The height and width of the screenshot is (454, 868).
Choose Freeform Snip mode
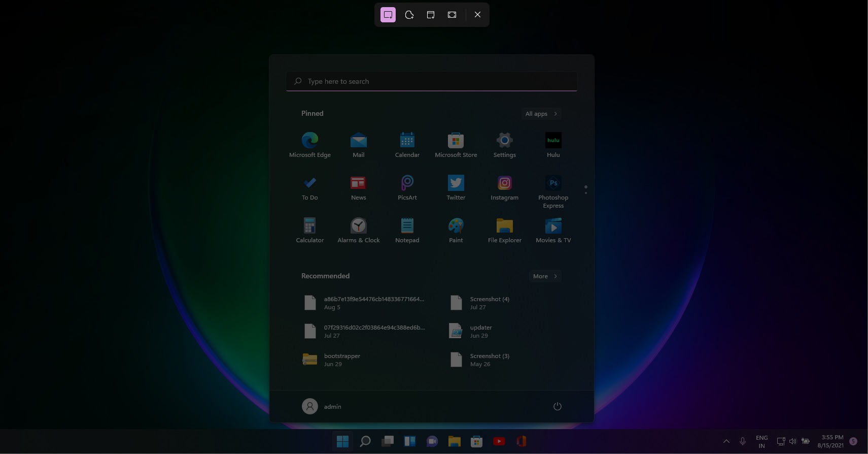pos(409,15)
